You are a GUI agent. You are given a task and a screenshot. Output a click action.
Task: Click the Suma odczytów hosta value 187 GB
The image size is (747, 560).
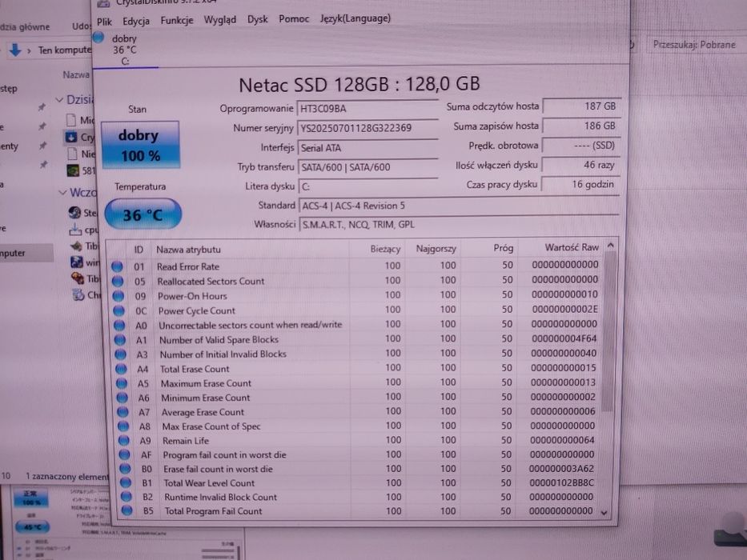point(582,106)
